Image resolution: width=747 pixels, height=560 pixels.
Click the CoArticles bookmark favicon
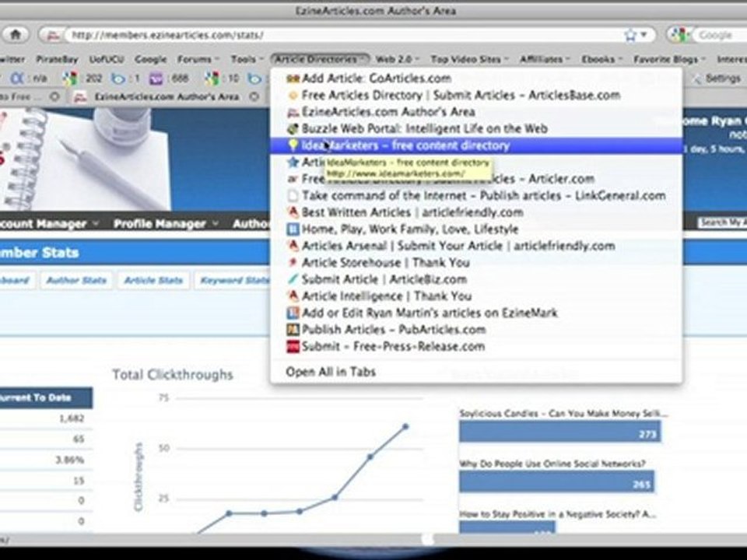[x=293, y=79]
